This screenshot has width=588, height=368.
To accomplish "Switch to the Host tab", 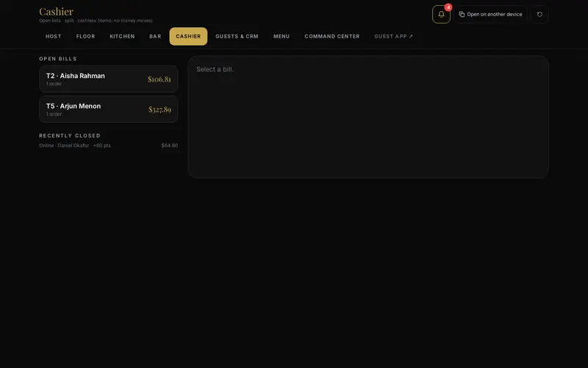I will (53, 36).
